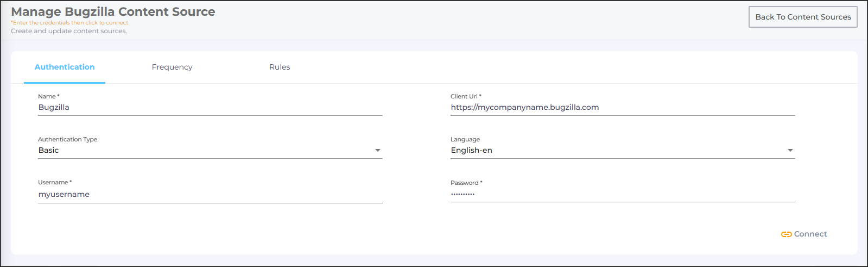Select the Authentication tab

[65, 67]
